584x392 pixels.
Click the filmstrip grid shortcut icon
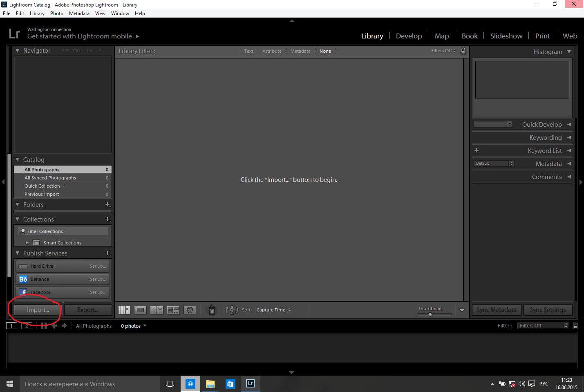[44, 326]
